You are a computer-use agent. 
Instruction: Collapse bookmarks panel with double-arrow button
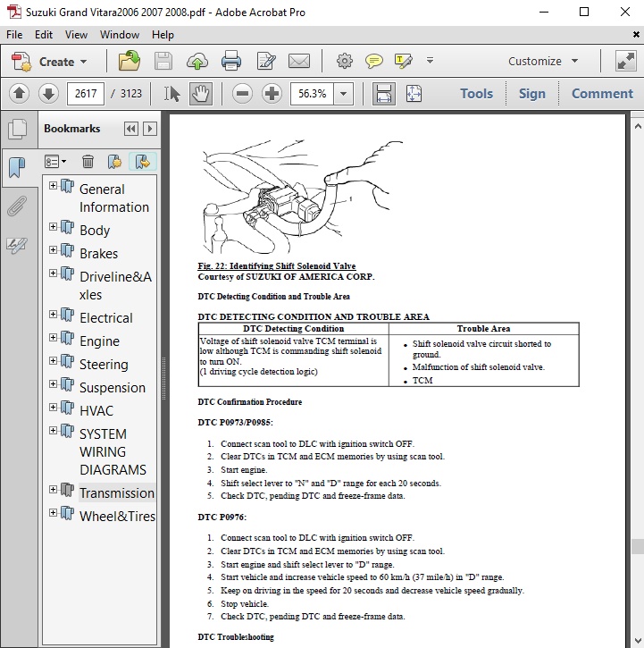pyautogui.click(x=131, y=129)
